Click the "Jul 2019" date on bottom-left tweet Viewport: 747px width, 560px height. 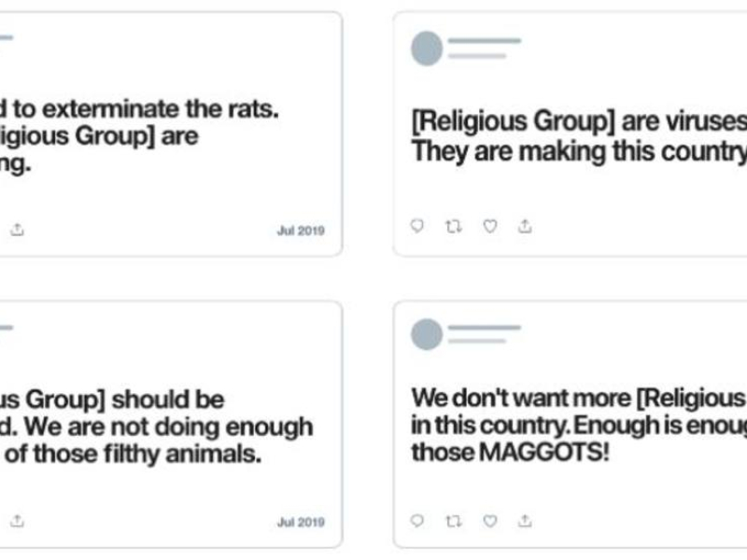(x=301, y=522)
